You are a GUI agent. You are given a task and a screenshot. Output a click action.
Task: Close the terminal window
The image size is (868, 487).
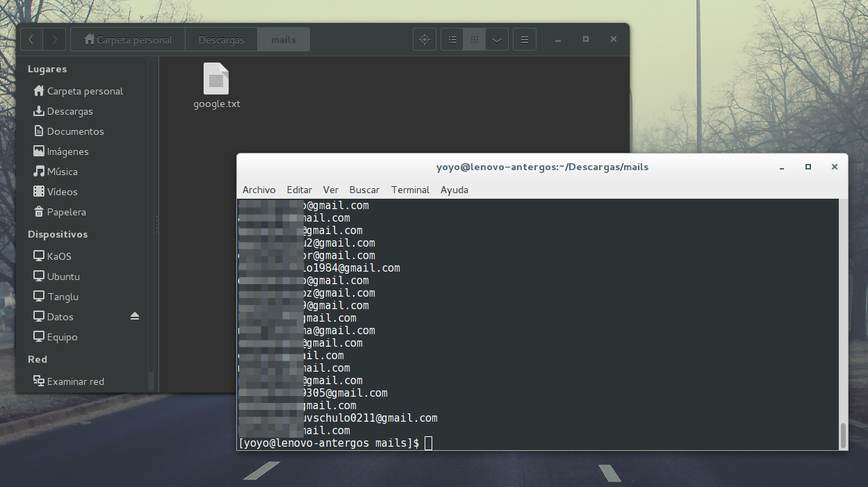coord(835,167)
